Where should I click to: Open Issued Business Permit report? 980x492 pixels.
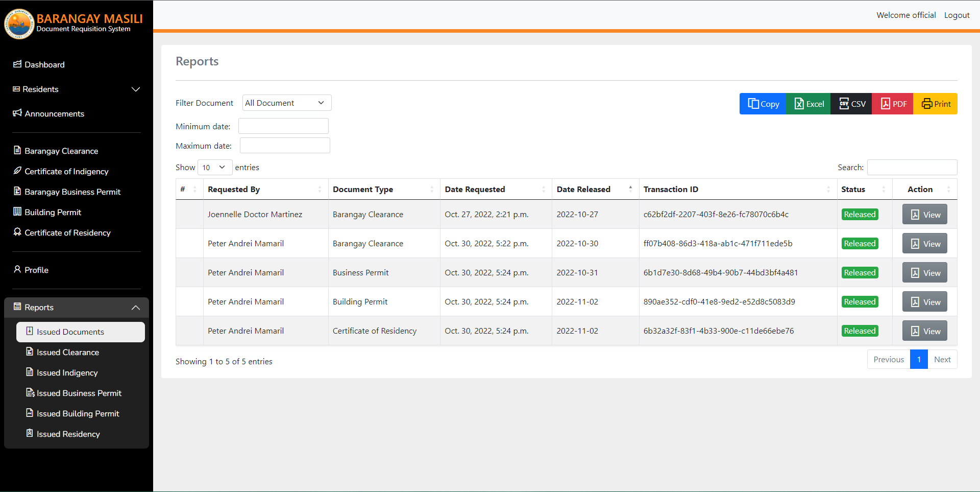79,393
